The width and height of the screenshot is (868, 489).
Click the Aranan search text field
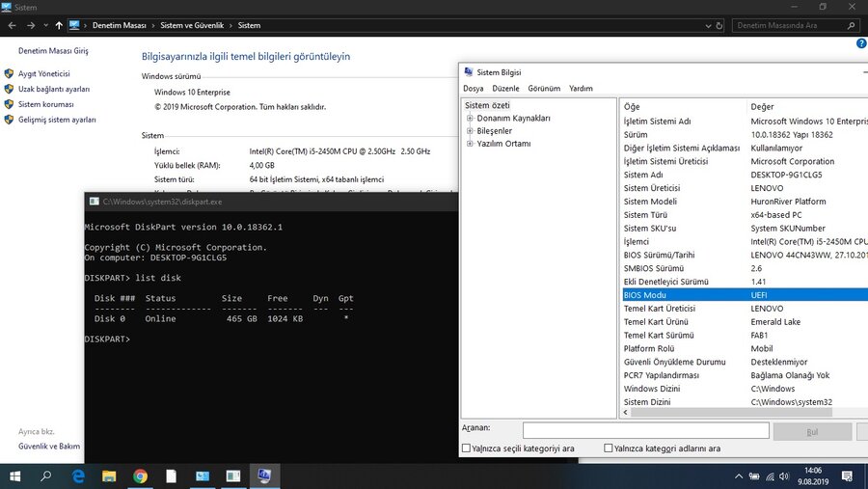[645, 430]
